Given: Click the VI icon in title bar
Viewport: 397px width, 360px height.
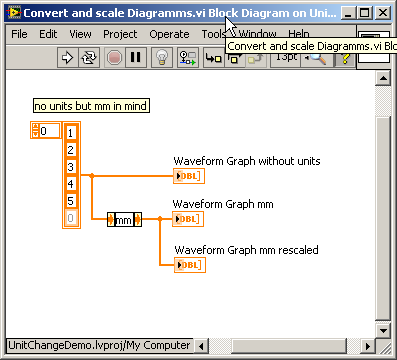Looking at the screenshot, I should tap(14, 13).
